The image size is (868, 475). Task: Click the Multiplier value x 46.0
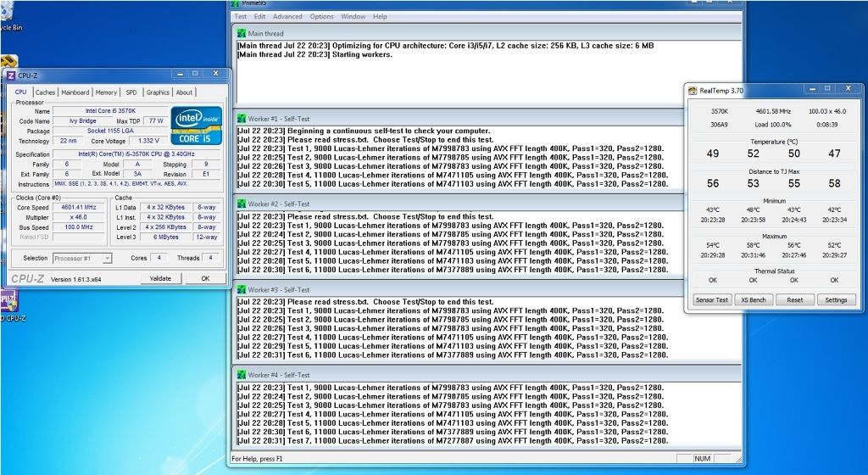(x=79, y=218)
